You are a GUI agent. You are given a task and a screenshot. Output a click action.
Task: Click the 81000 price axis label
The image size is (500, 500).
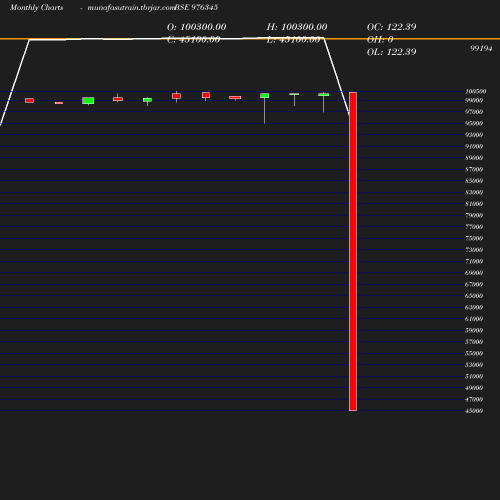pos(474,204)
